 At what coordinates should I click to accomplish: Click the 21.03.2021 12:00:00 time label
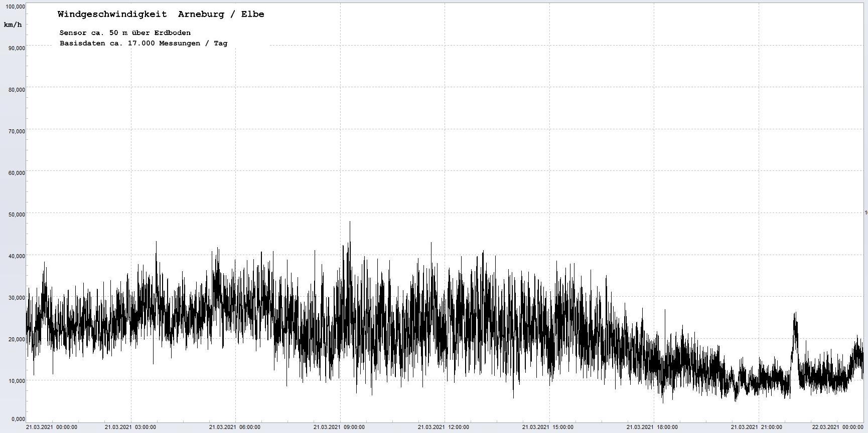[444, 427]
